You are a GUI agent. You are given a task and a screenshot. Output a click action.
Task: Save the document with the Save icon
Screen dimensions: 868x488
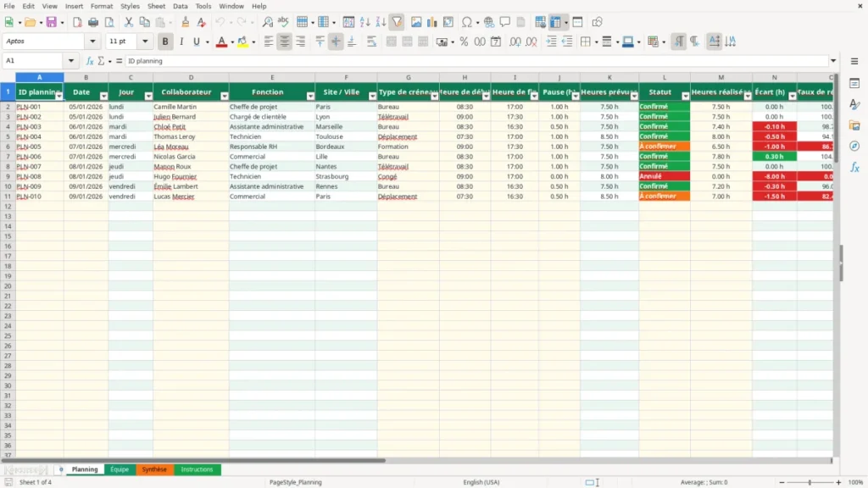(52, 22)
